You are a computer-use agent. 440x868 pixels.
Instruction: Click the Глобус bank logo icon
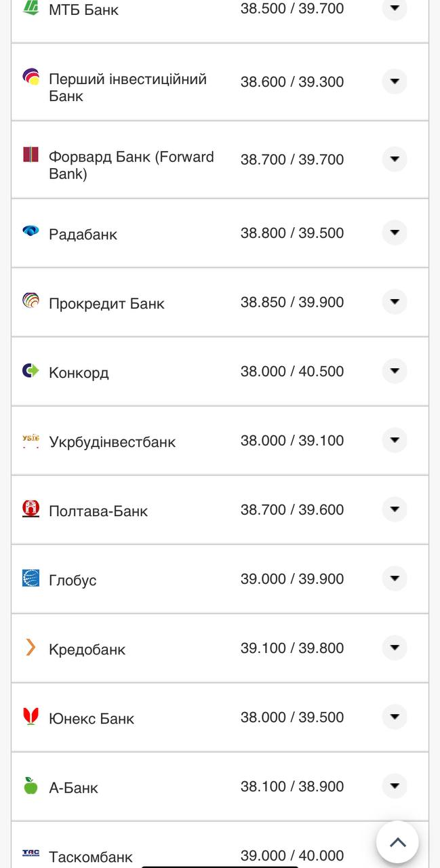click(x=31, y=578)
